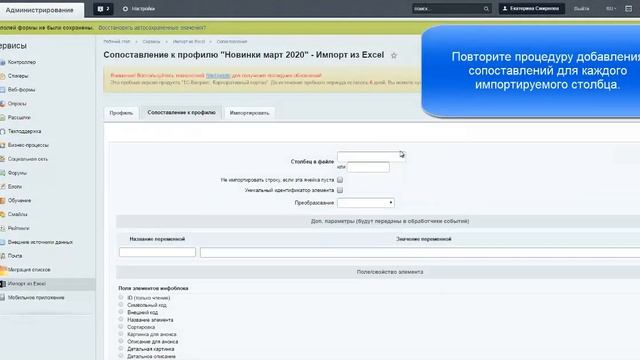Click the 'Значение переменной' input field

[x=420, y=252]
